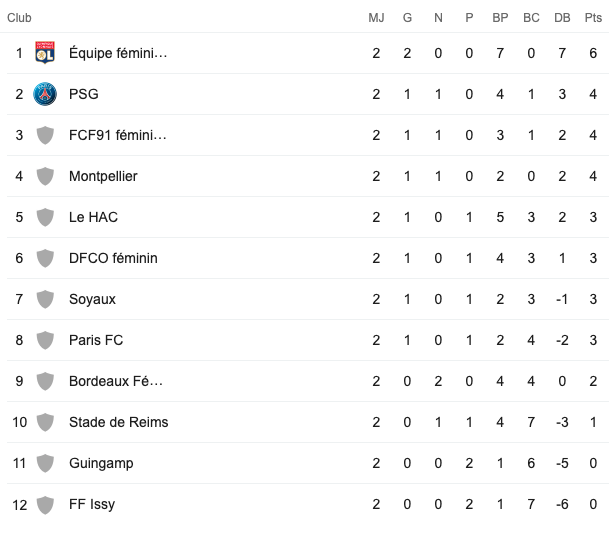Select the Stade de Reims name
This screenshot has height=547, width=609.
click(118, 422)
